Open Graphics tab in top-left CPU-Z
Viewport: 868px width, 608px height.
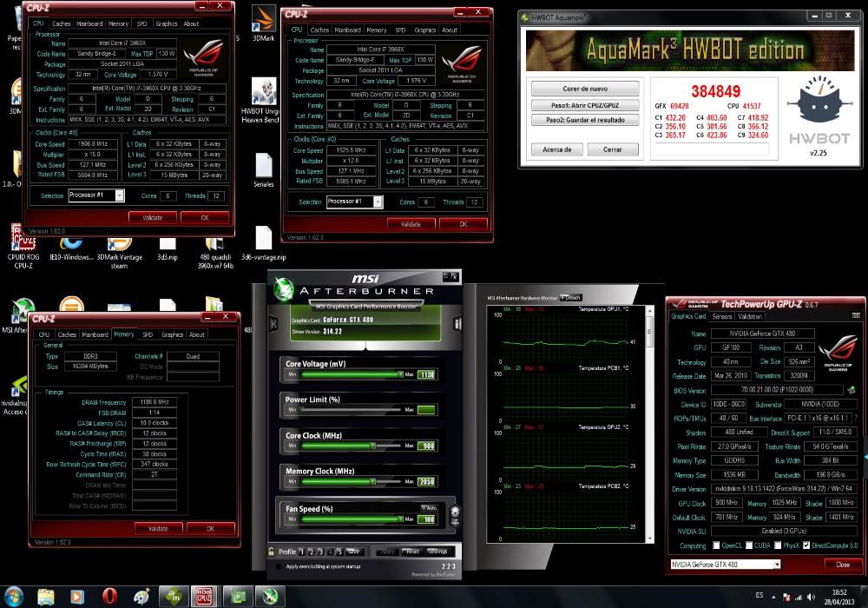pyautogui.click(x=166, y=23)
